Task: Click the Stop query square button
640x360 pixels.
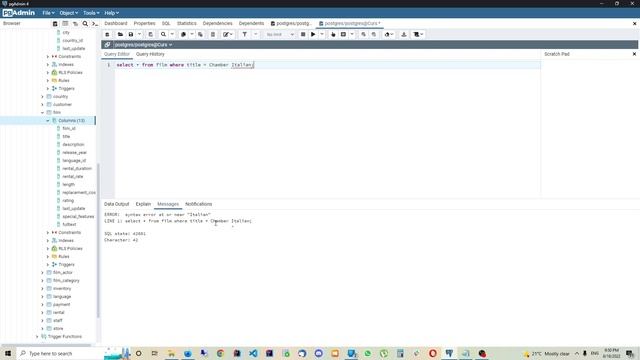Action: pyautogui.click(x=303, y=34)
